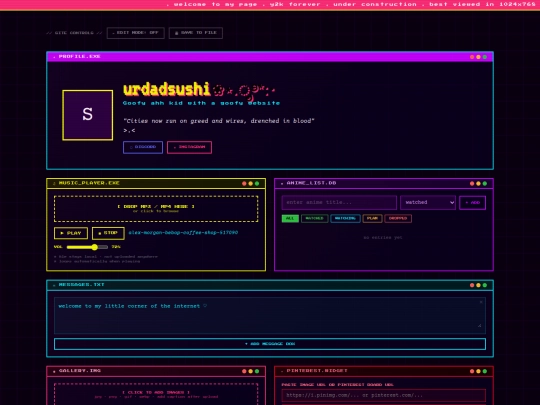Image resolution: width=540 pixels, height=405 pixels.
Task: Click the Cities now run on greed quote
Action: pos(219,121)
